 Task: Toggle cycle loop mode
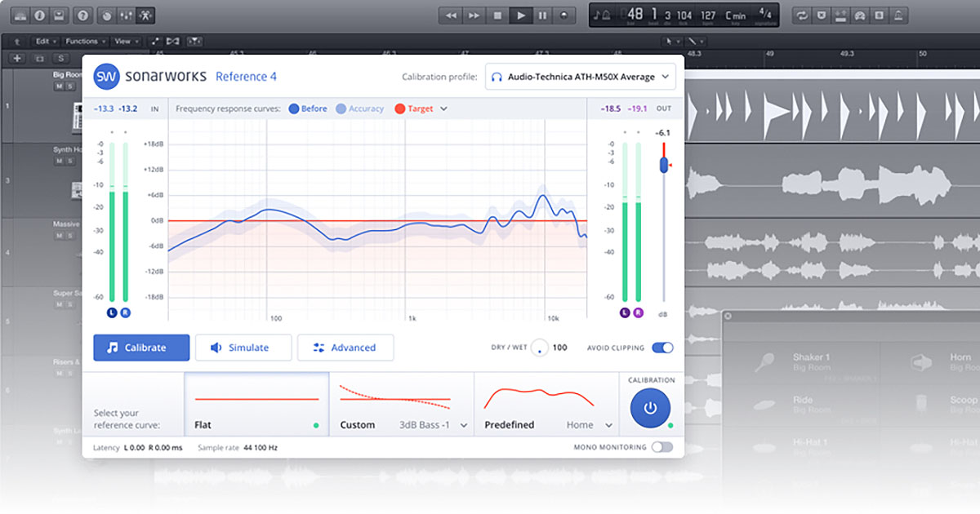coord(803,16)
